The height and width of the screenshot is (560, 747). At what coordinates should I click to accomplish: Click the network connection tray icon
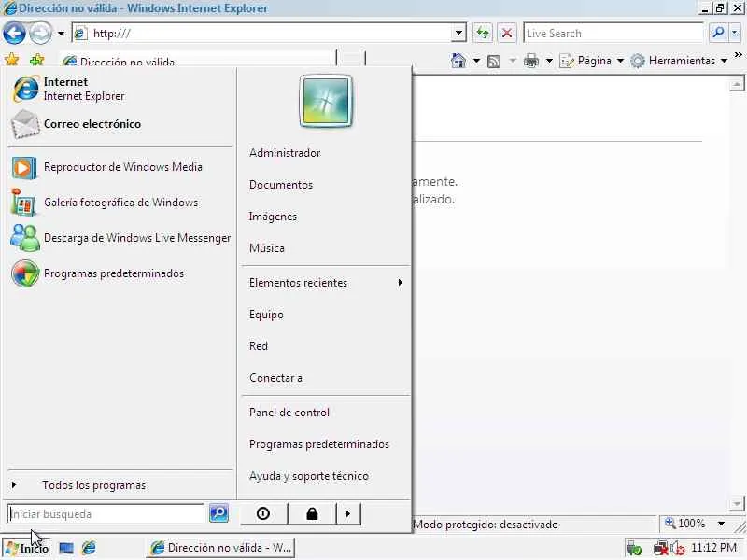point(660,549)
